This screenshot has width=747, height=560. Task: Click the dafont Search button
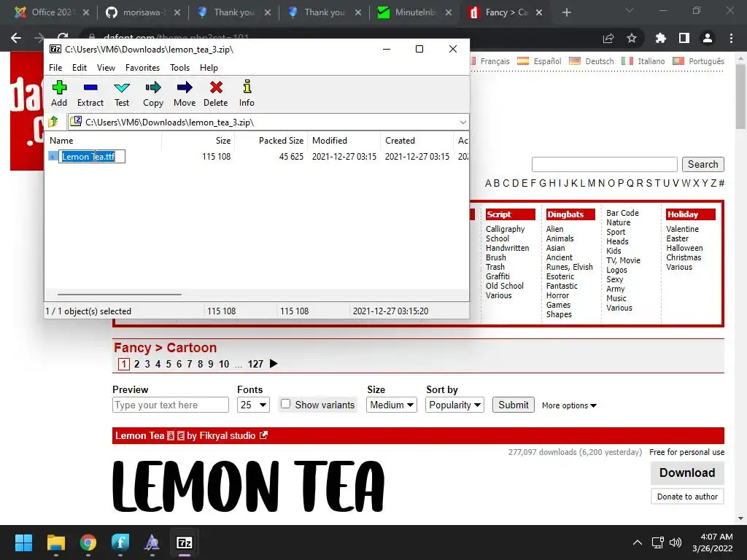click(703, 164)
